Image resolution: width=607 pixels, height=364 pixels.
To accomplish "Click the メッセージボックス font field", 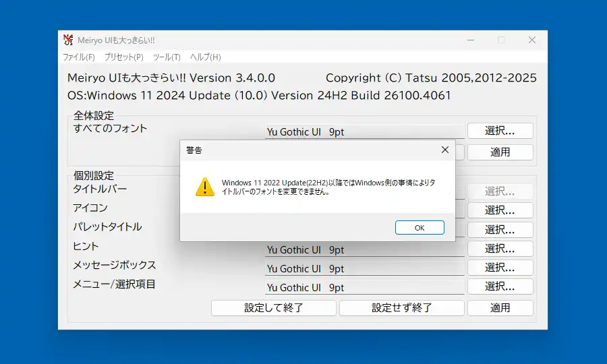I will [365, 268].
